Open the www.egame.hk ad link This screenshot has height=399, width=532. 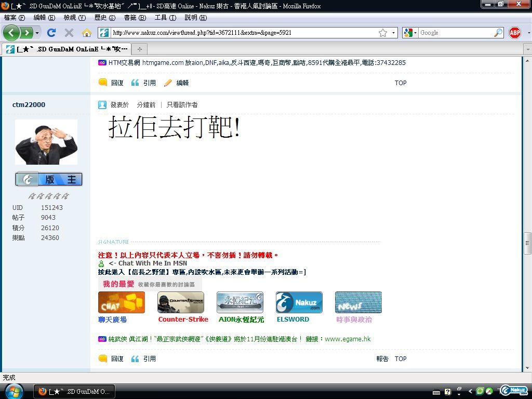pos(348,339)
